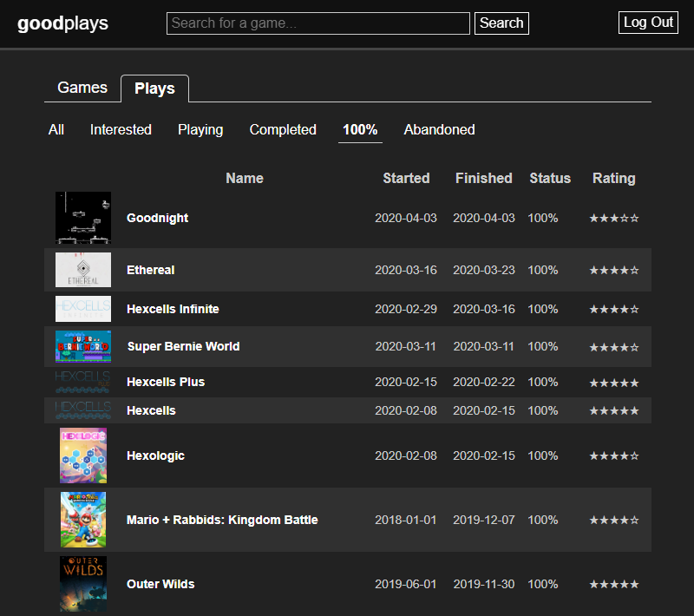
Task: Click Outer Wilds finished date 2019-11-30
Action: pos(484,584)
